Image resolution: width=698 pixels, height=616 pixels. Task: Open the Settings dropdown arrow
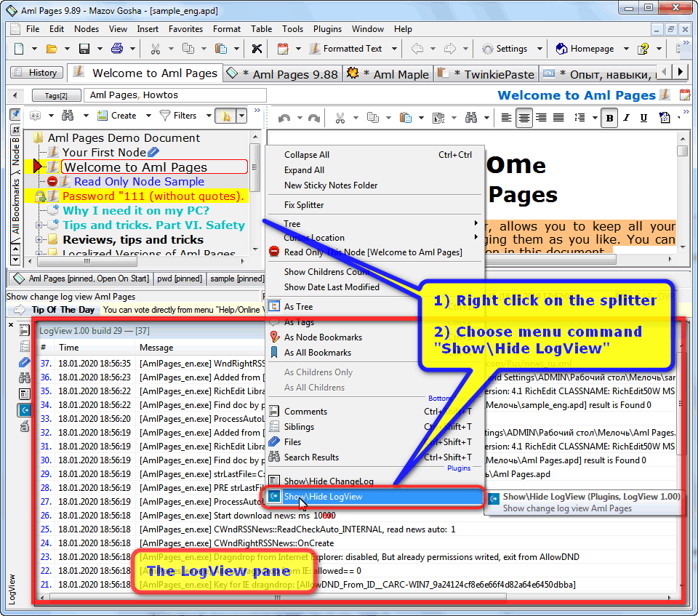pos(539,49)
